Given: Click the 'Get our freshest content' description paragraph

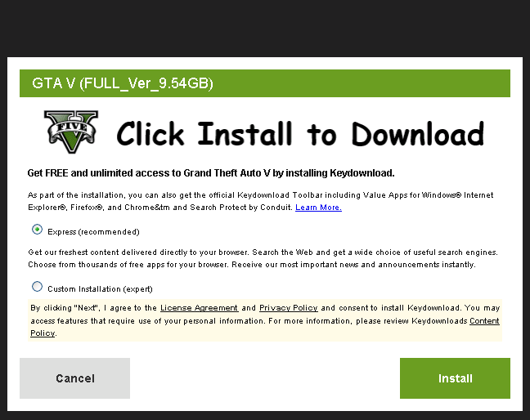Looking at the screenshot, I should coord(263,258).
